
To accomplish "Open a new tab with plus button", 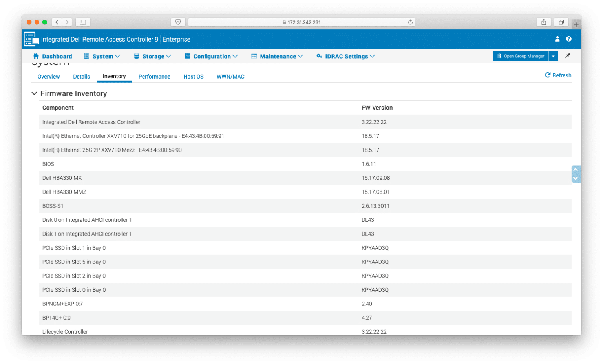I will (576, 24).
